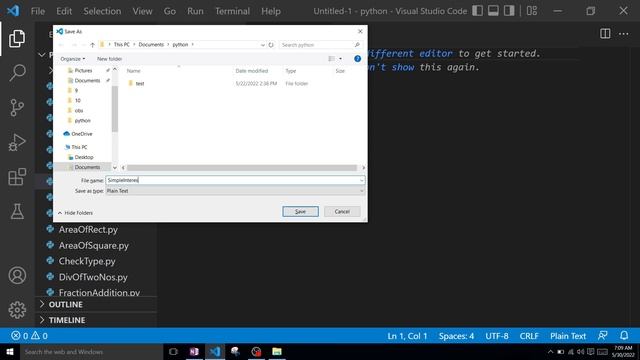Collapse folder pane with Hide Folders
The height and width of the screenshot is (360, 640).
[x=75, y=213]
